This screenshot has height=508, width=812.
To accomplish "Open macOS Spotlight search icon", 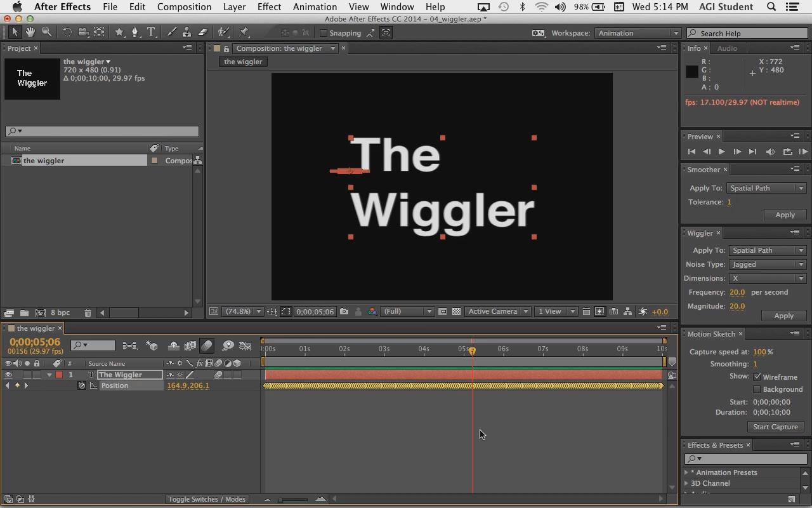I will (771, 7).
